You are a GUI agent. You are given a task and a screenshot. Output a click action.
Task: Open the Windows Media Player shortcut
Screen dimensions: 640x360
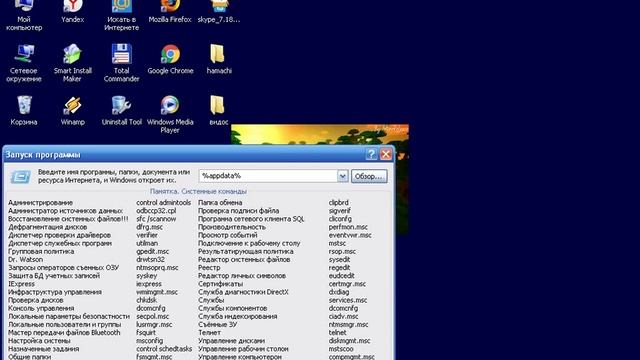(x=170, y=114)
